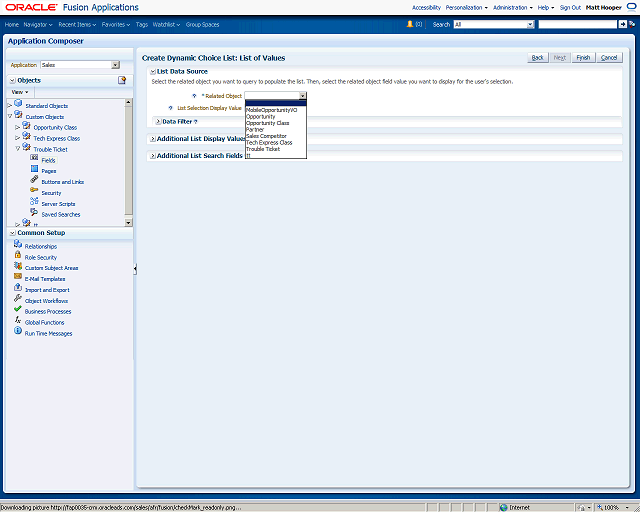Open the Recent Items menu
The height and width of the screenshot is (512, 640).
[x=77, y=24]
